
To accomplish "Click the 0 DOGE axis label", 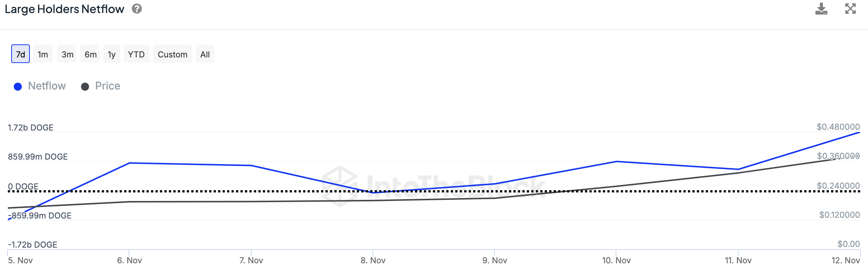I will pyautogui.click(x=23, y=186).
